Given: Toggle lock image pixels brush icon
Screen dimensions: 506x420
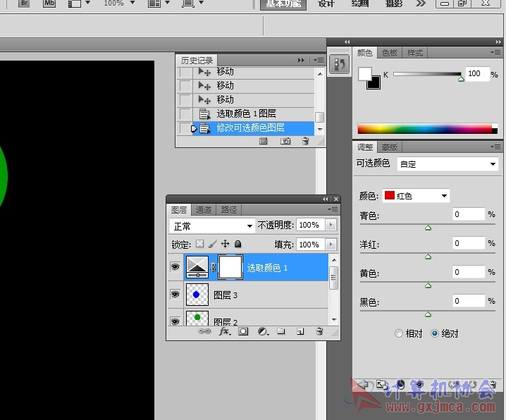Looking at the screenshot, I should pos(213,244).
